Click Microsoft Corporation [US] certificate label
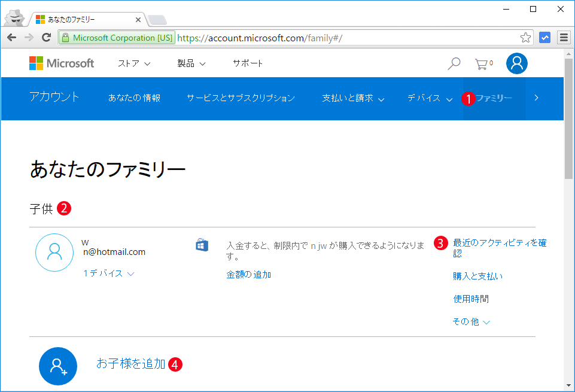 [123, 38]
